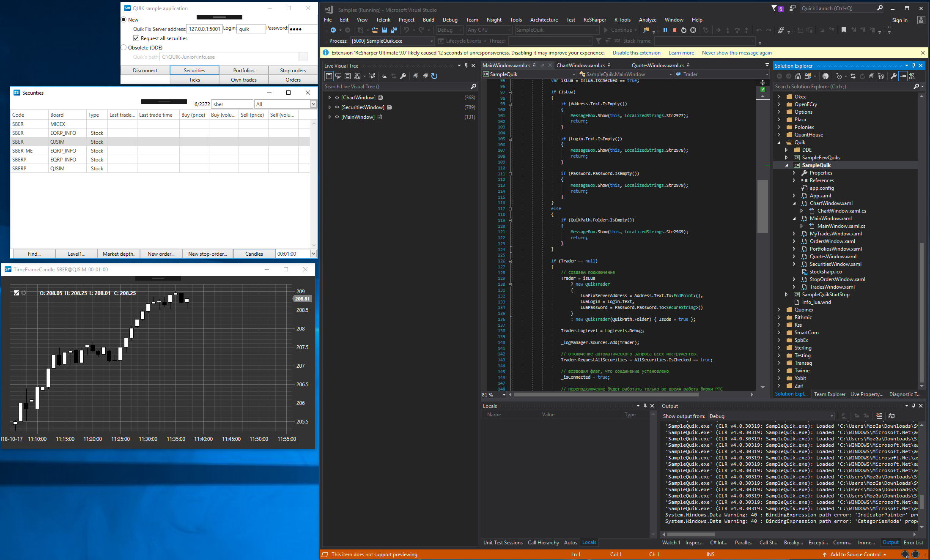Click the Stop orders button
The image size is (930, 560).
(293, 71)
